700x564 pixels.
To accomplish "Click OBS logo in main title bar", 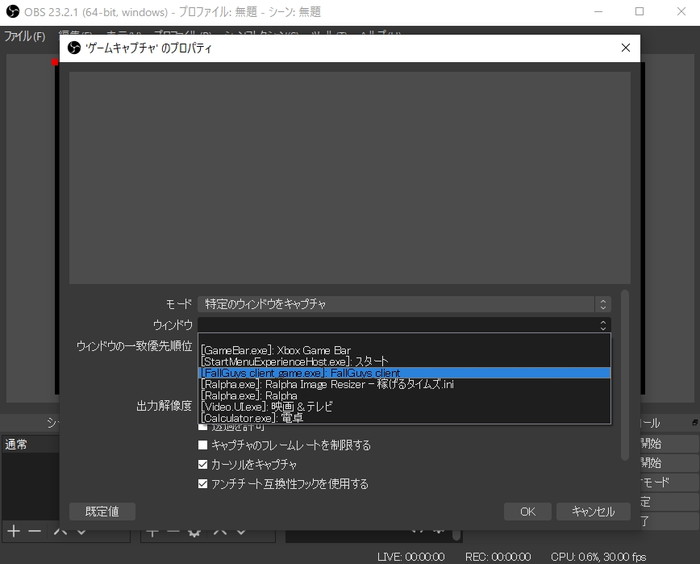I will click(13, 11).
